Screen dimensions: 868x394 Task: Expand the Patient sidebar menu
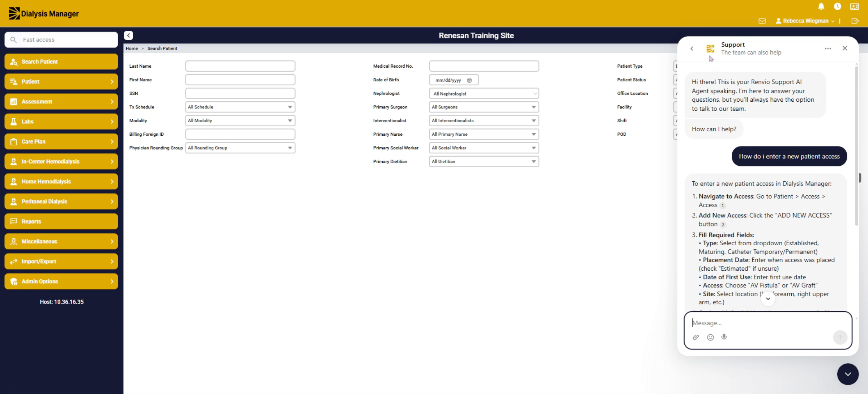click(61, 81)
